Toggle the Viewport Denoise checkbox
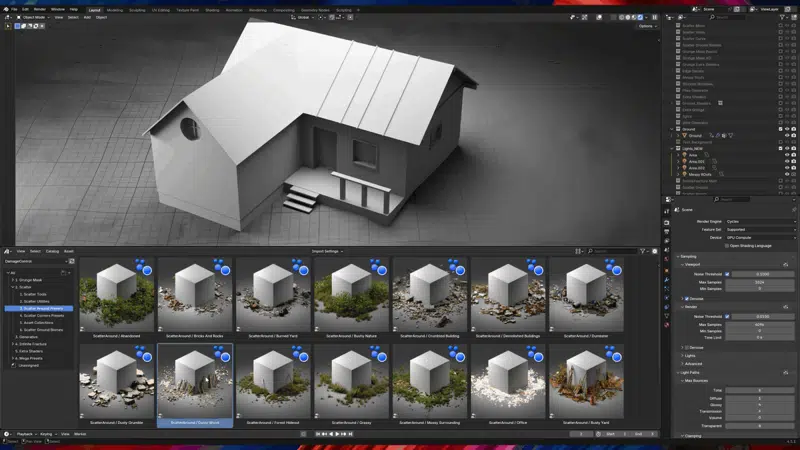This screenshot has width=800, height=450. pos(687,298)
